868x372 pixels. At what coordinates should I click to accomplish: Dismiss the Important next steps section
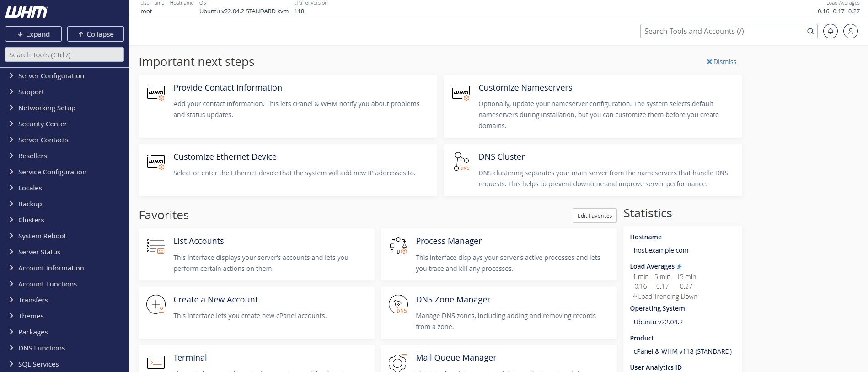(x=722, y=62)
